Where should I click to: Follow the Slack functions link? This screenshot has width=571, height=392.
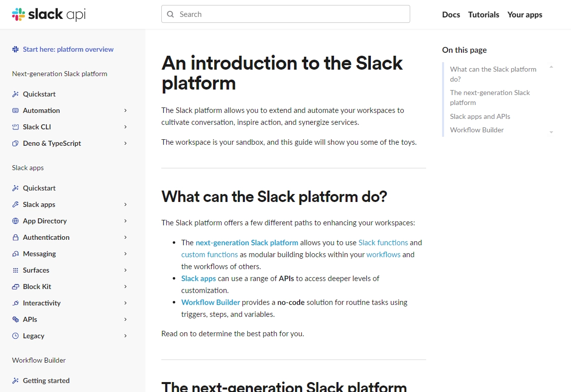point(383,243)
